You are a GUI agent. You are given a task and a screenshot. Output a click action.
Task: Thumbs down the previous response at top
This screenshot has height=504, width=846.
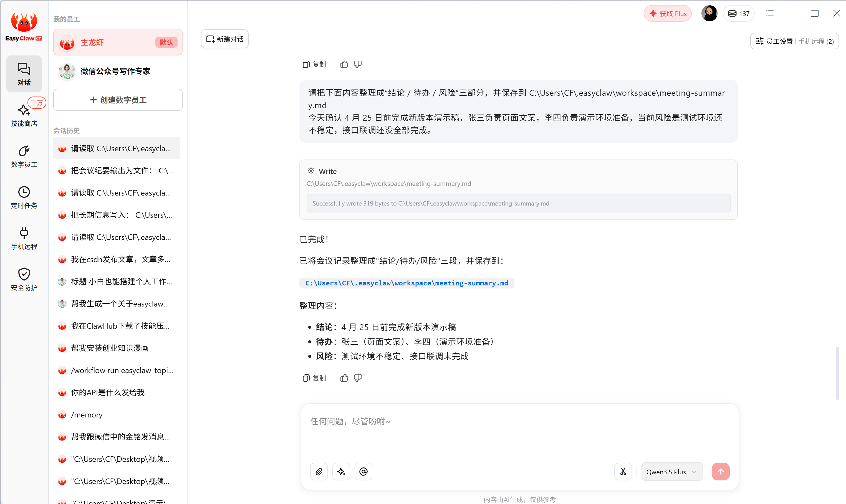pyautogui.click(x=358, y=64)
